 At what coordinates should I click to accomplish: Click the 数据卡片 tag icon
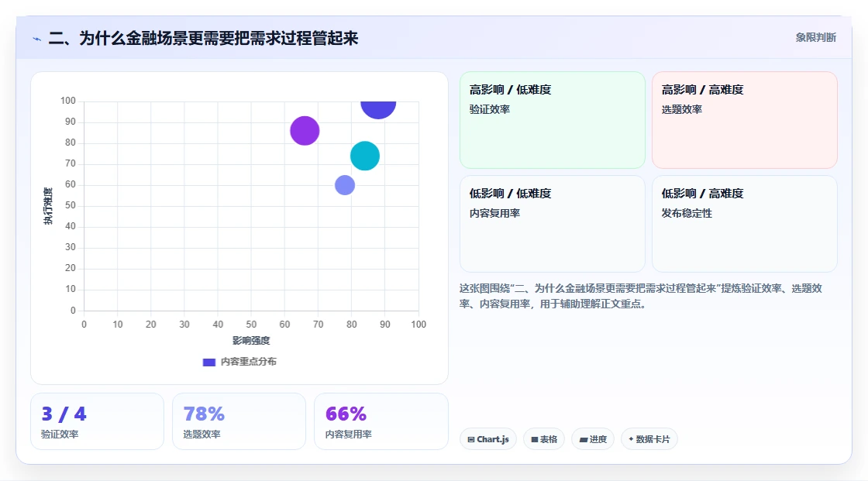point(631,439)
